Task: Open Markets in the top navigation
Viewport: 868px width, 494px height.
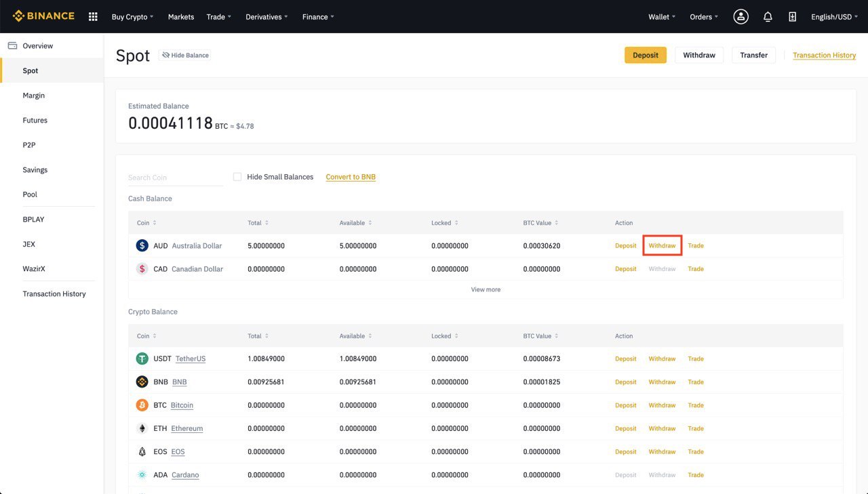Action: pyautogui.click(x=181, y=17)
